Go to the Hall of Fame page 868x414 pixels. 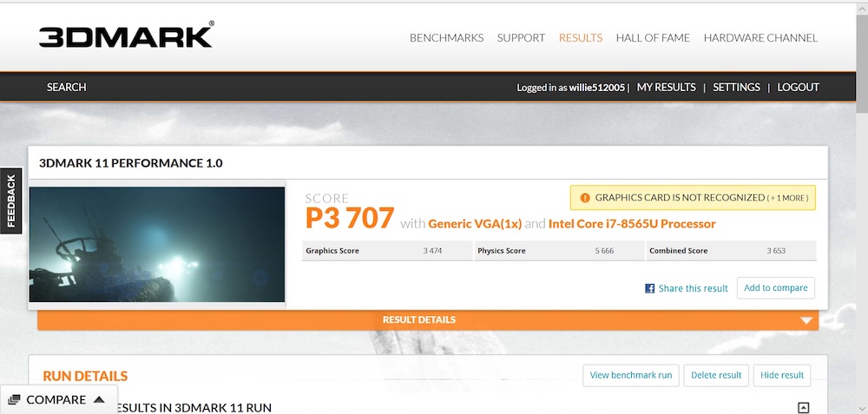pyautogui.click(x=653, y=37)
